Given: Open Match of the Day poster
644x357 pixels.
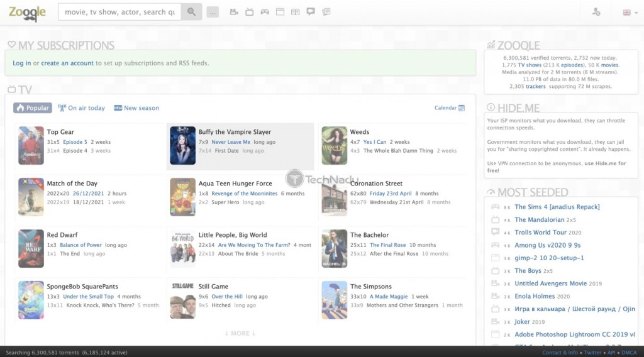Looking at the screenshot, I should pyautogui.click(x=31, y=197).
